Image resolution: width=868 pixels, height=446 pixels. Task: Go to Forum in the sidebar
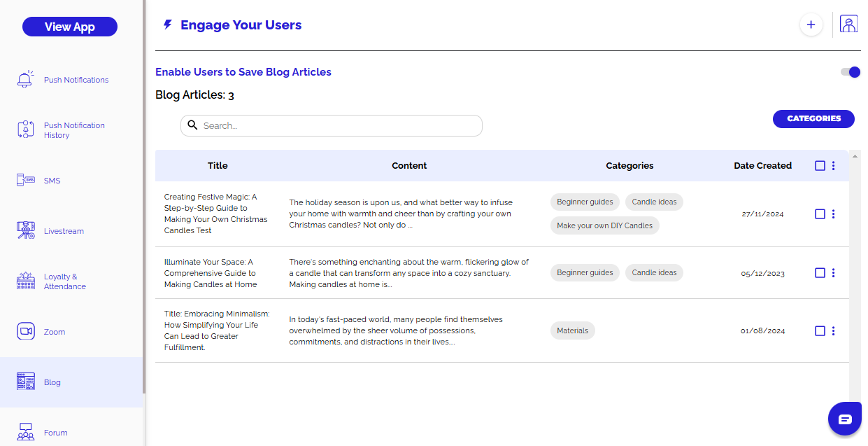(55, 433)
